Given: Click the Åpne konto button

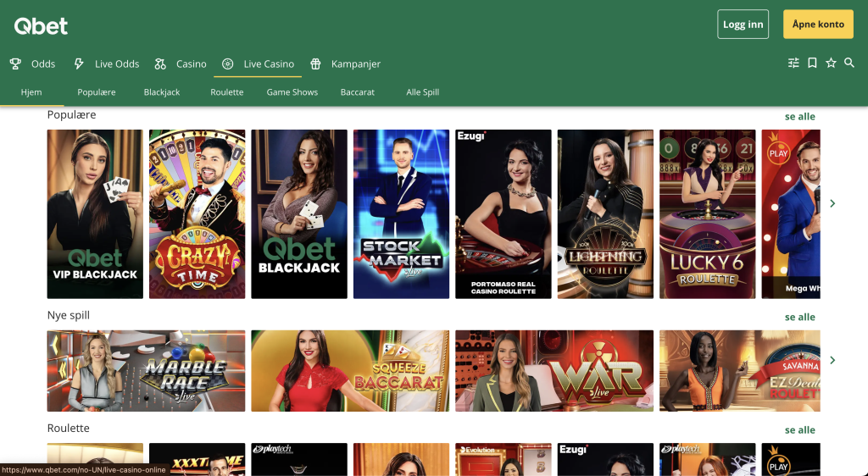Looking at the screenshot, I should coord(818,25).
